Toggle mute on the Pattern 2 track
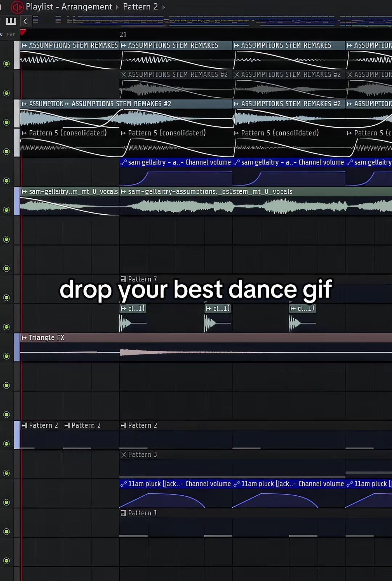392x581 pixels. 6,444
